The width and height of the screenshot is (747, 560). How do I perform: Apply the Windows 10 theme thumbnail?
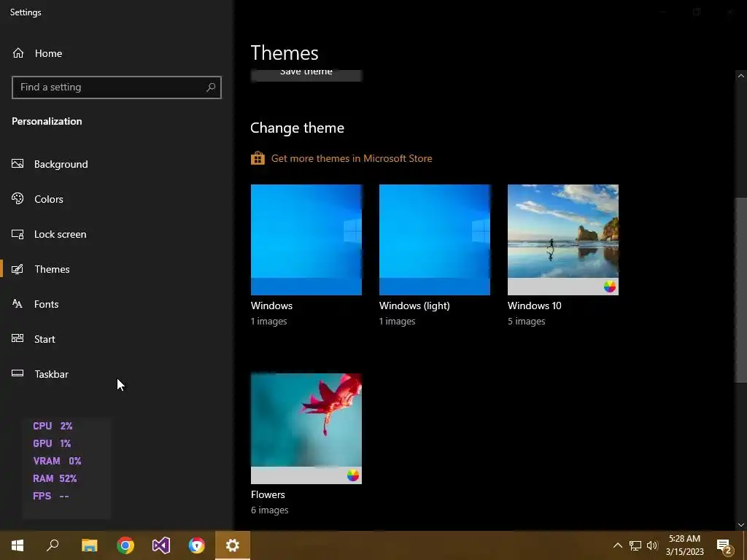tap(563, 239)
